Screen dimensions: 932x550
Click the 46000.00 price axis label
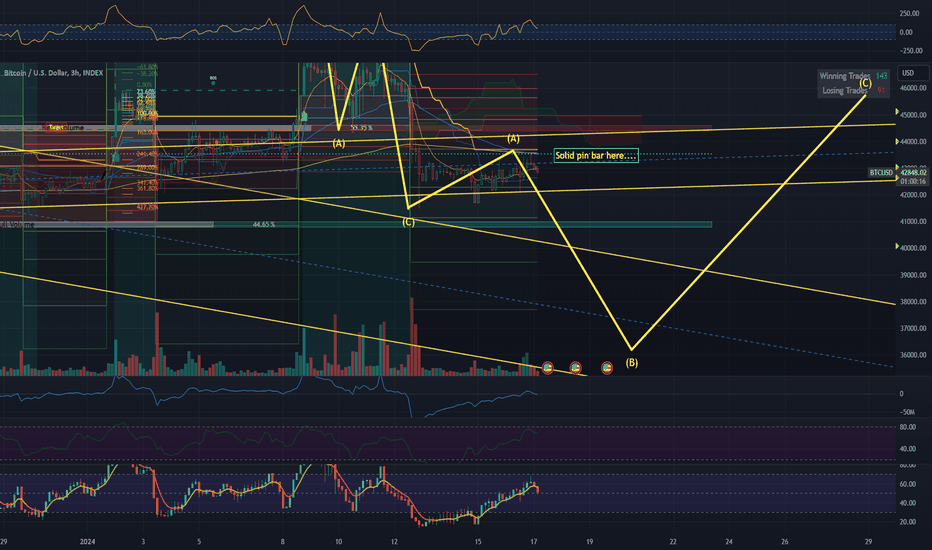(913, 88)
